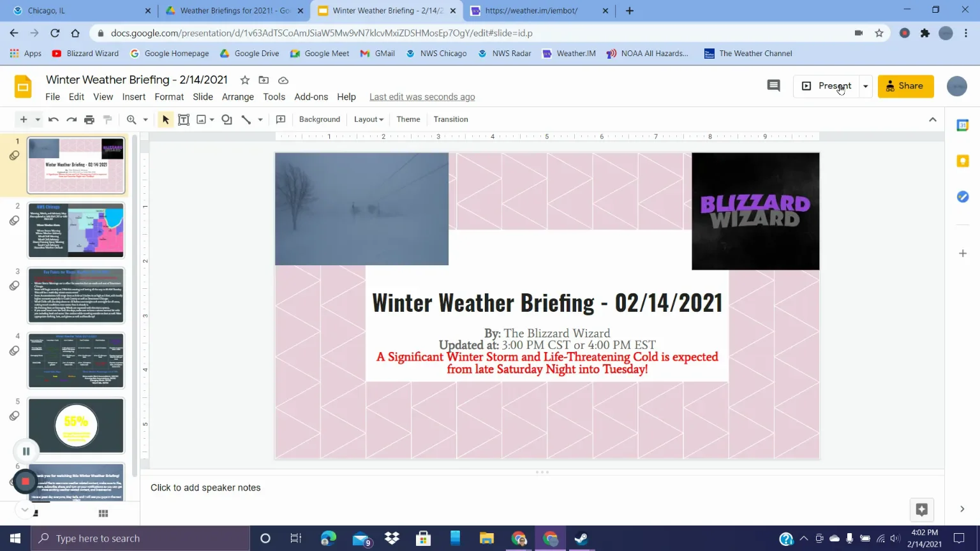This screenshot has width=980, height=551.
Task: Star the Winter Weather Briefing document
Action: point(245,80)
